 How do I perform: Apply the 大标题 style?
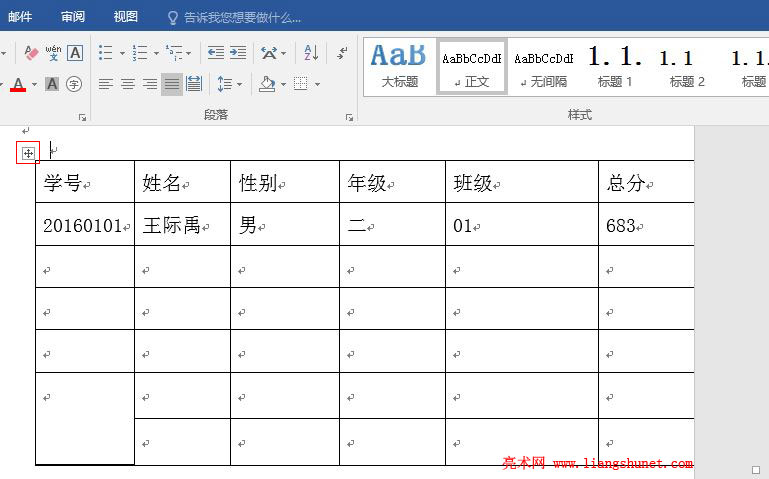[x=399, y=66]
